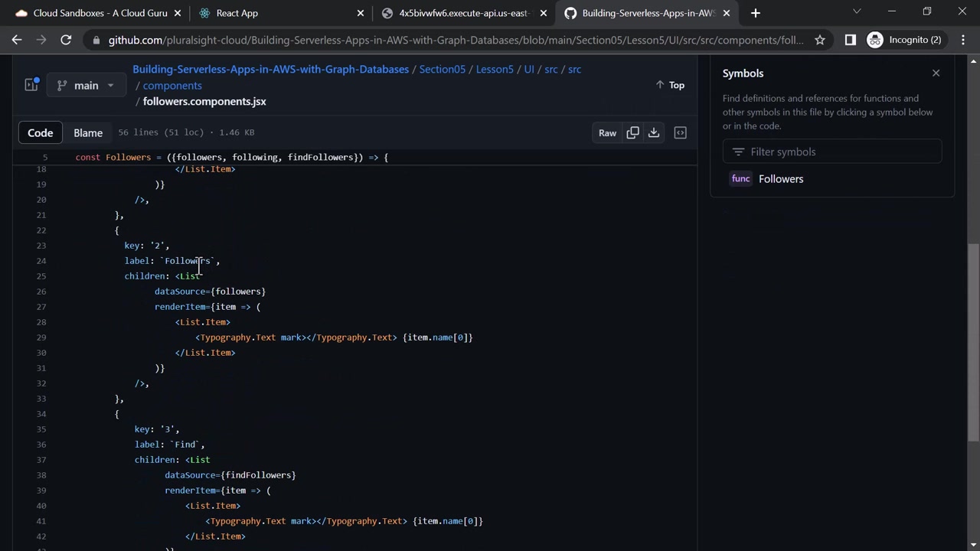
Task: Close the Symbols panel
Action: click(936, 73)
